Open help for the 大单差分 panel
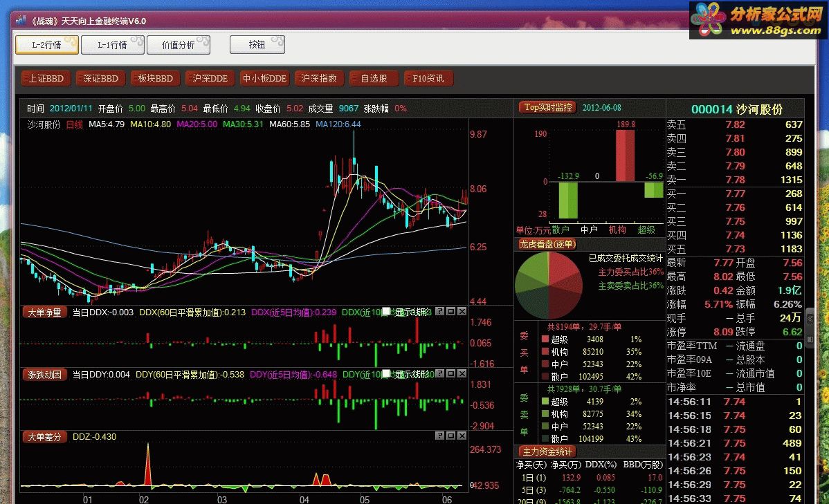The width and height of the screenshot is (829, 504). coord(440,436)
